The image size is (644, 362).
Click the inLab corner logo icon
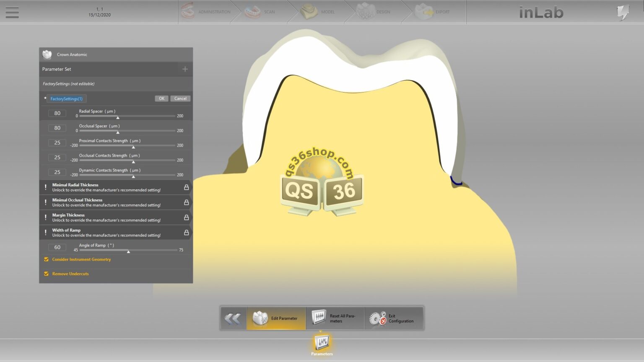tap(623, 12)
